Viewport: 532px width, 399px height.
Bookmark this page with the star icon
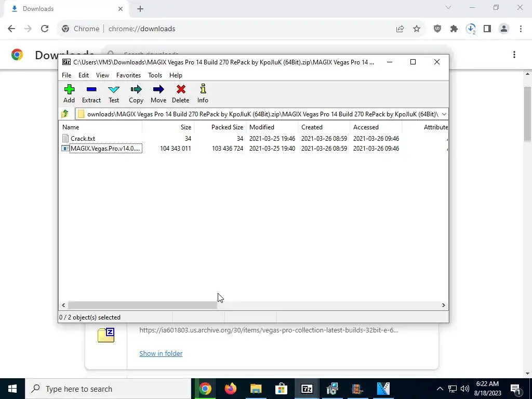(417, 29)
